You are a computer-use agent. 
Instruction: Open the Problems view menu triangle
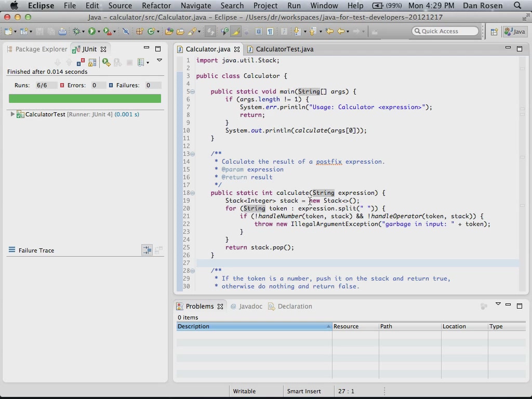click(x=498, y=304)
